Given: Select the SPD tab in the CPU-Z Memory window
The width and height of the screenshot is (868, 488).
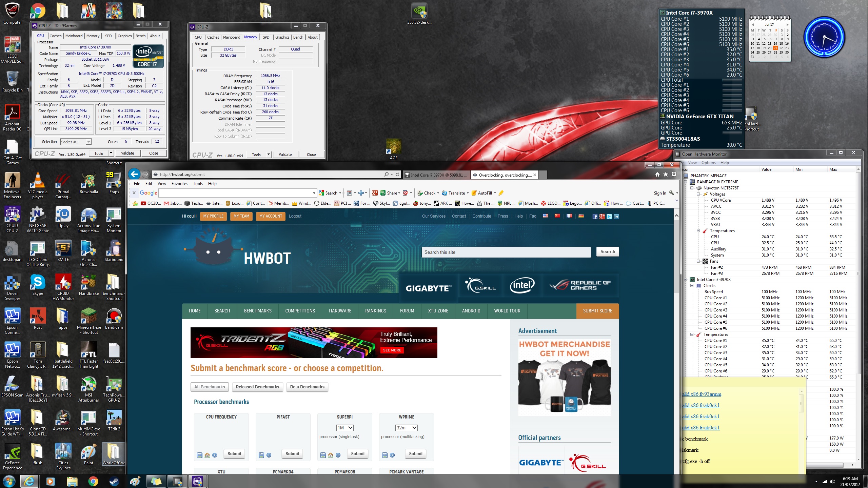Looking at the screenshot, I should pos(266,37).
